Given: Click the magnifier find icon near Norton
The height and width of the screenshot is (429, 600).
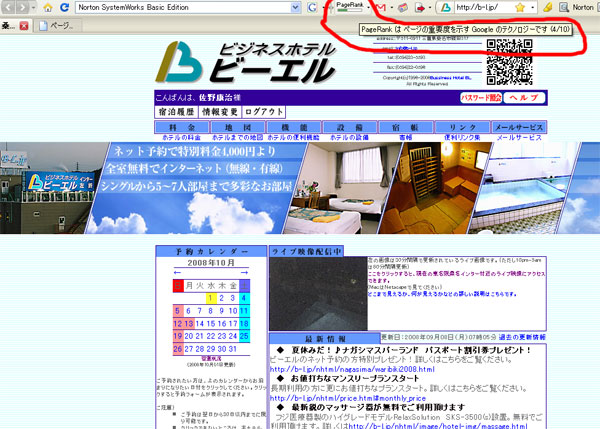Looking at the screenshot, I should 564,7.
